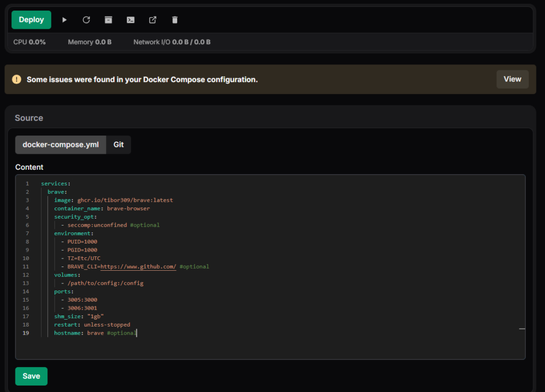
Task: Click the open-in-new-window external link icon
Action: pos(153,20)
